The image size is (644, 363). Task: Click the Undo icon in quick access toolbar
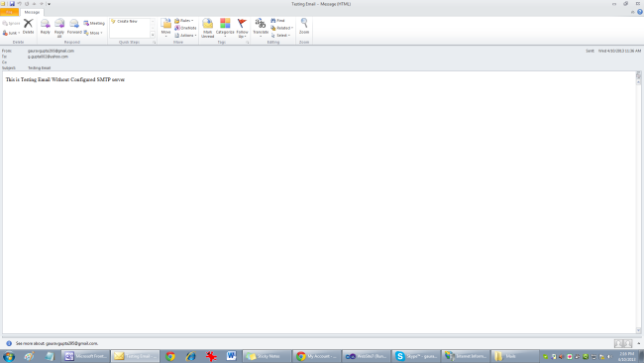click(x=19, y=4)
